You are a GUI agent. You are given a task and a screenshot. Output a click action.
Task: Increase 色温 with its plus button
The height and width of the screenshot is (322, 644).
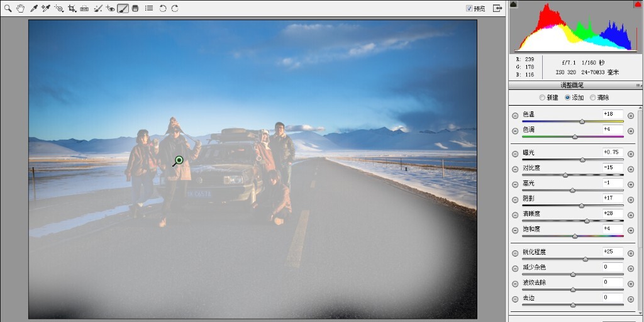click(631, 116)
